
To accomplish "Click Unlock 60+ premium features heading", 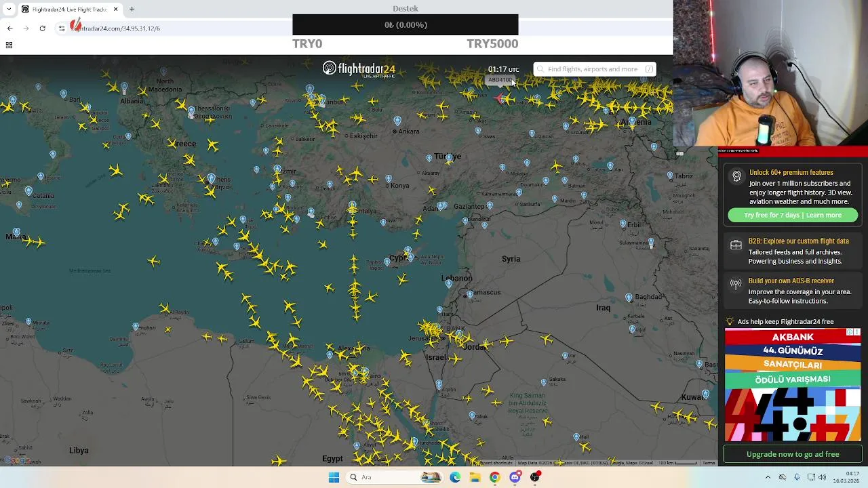I will click(791, 172).
